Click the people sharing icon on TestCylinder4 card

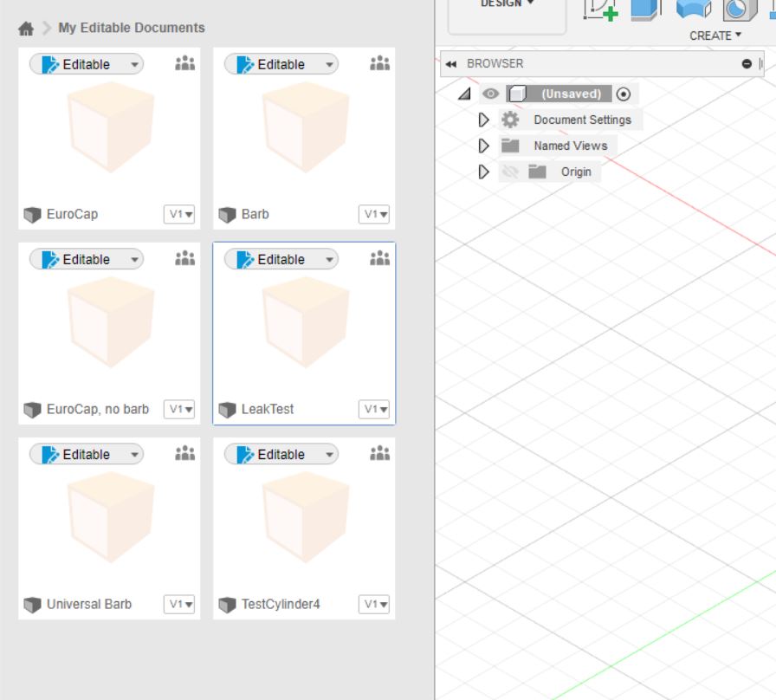click(x=380, y=453)
